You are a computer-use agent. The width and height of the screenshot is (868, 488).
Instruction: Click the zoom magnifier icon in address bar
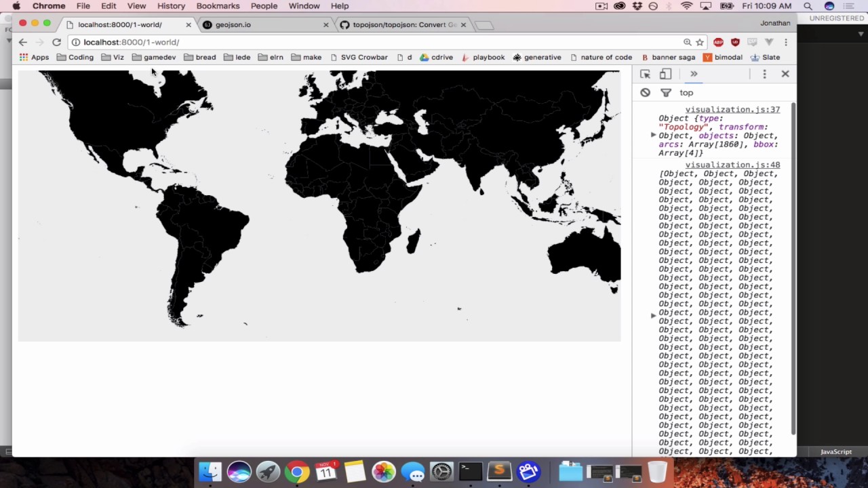pos(687,42)
